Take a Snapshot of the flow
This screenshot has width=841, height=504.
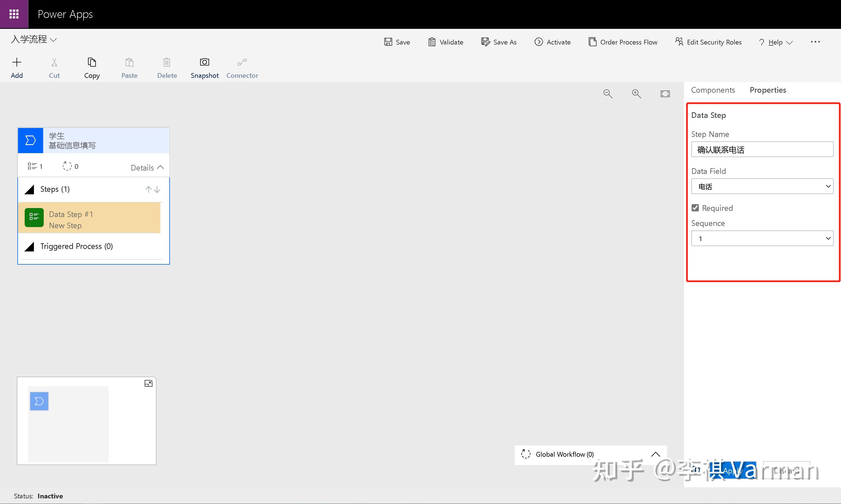tap(204, 67)
